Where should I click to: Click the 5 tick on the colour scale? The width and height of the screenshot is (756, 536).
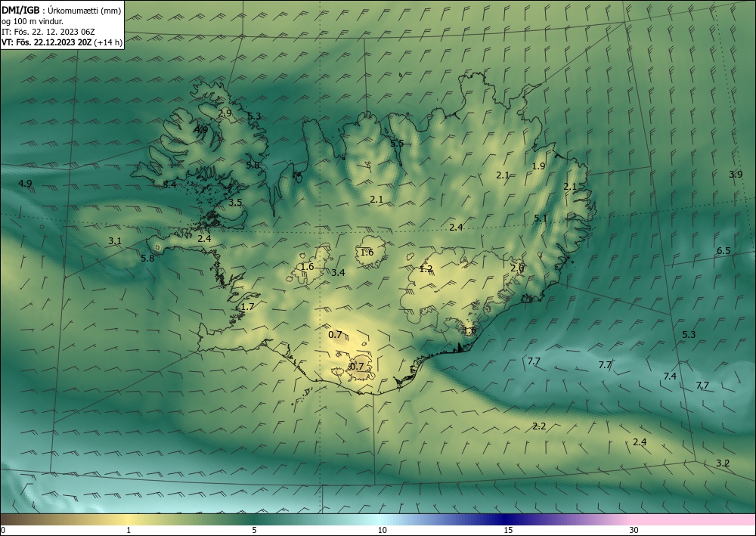pos(254,530)
